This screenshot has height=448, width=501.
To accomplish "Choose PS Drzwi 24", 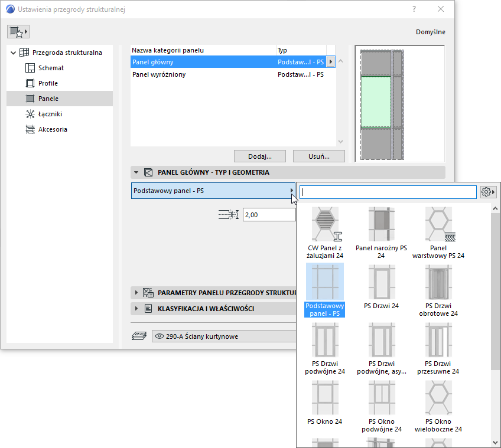I will pyautogui.click(x=381, y=287).
